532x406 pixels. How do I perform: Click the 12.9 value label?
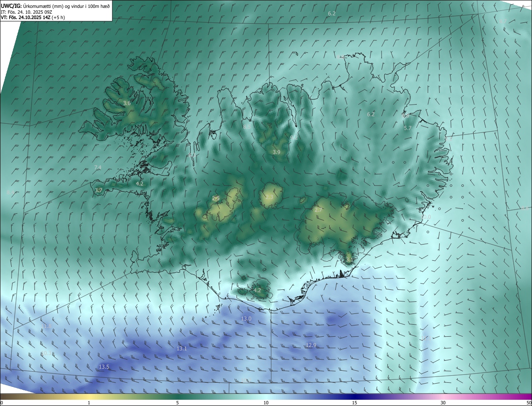311,345
